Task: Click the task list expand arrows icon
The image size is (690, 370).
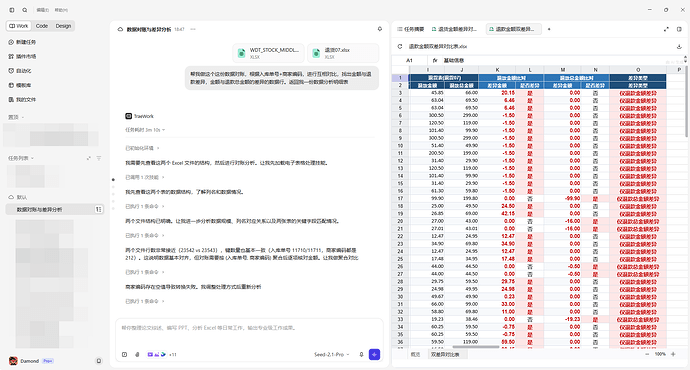Action: [x=88, y=158]
